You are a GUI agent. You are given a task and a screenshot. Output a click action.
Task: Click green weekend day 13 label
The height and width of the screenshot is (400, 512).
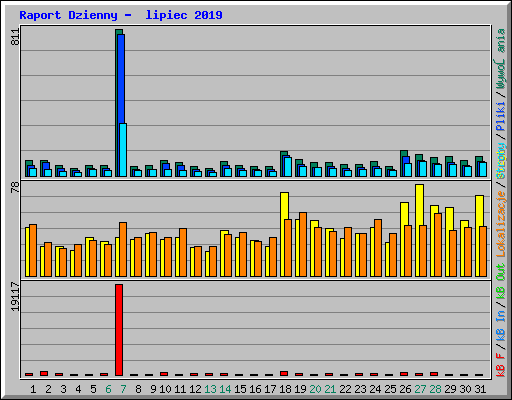click(210, 389)
